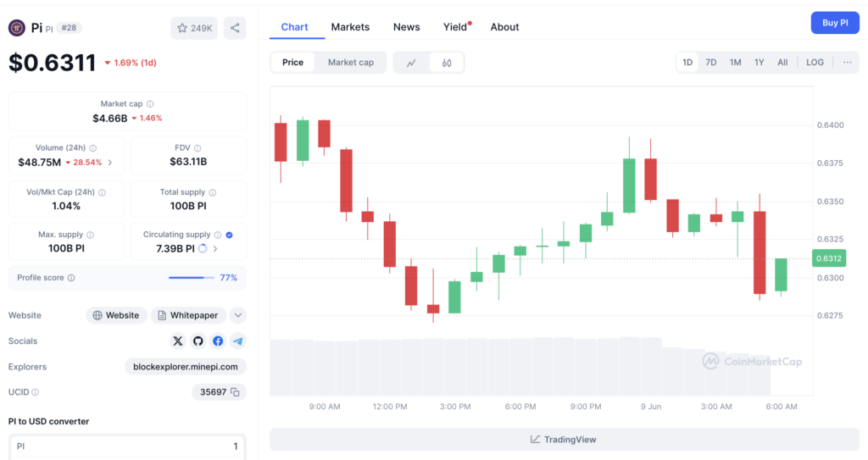This screenshot has width=868, height=460.
Task: Open the Facebook social link
Action: coord(218,341)
